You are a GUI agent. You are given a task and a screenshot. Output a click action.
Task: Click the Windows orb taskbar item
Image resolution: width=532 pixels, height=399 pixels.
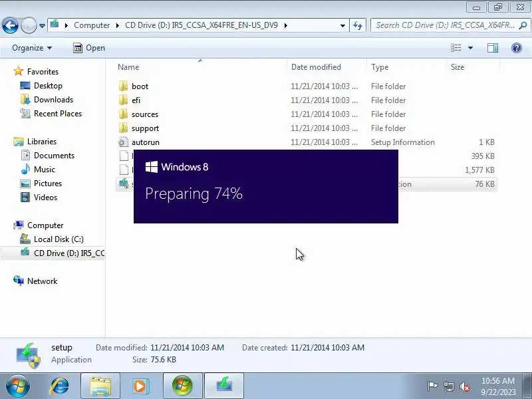click(182, 386)
